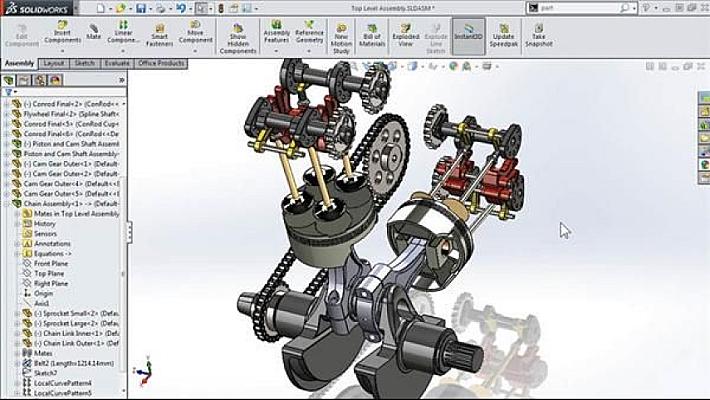
Task: Open the PropertyManager tab
Action: [24, 80]
